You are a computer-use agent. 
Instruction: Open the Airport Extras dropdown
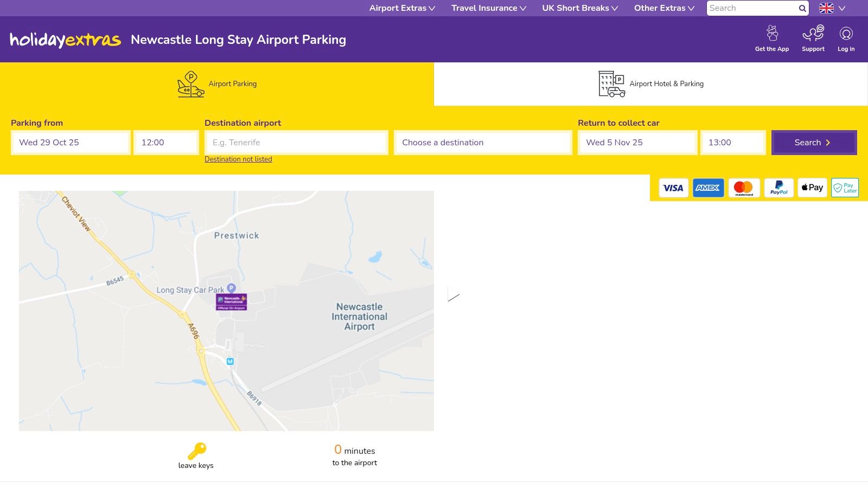[x=401, y=8]
